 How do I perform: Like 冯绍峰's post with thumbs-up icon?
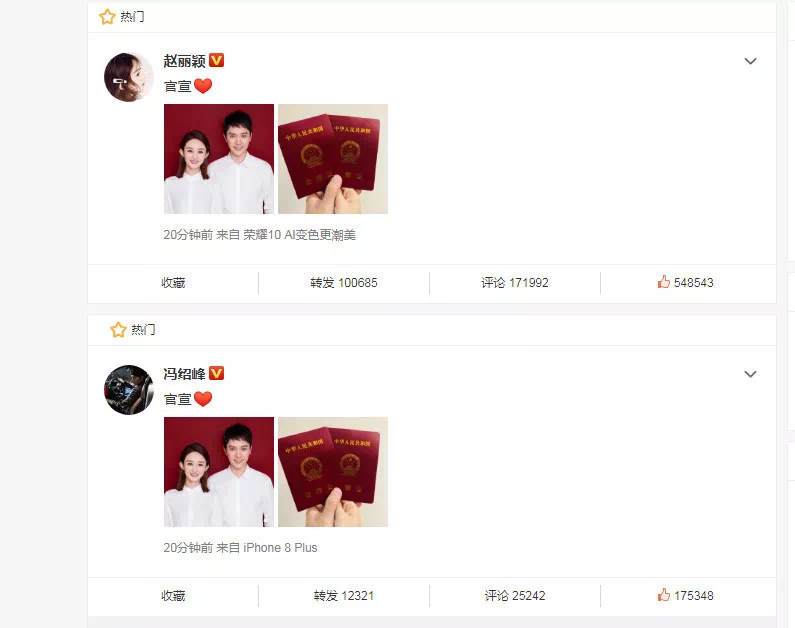pyautogui.click(x=664, y=595)
